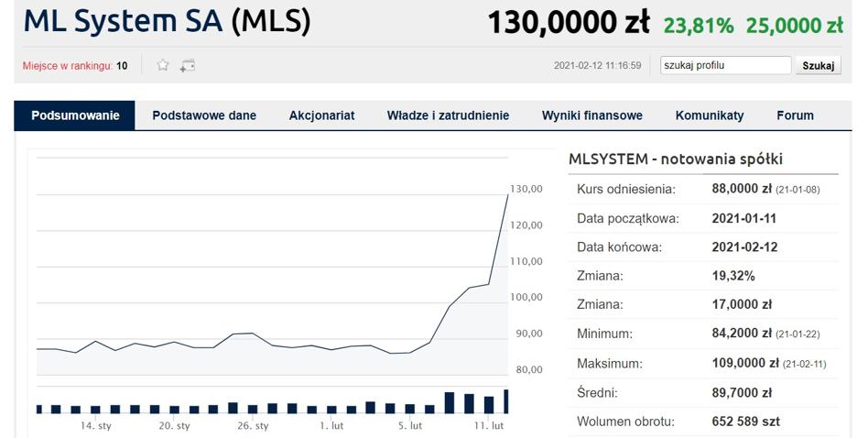
Task: Click the 26. sty date axis label
Action: click(253, 426)
